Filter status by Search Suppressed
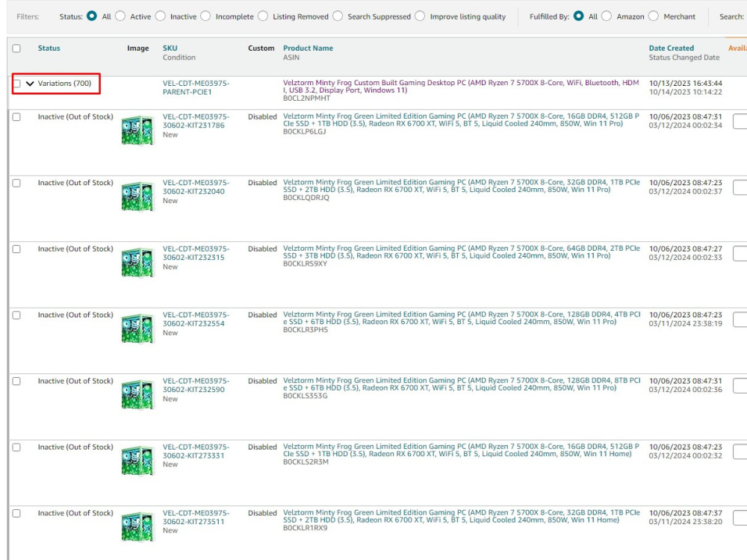 click(338, 16)
